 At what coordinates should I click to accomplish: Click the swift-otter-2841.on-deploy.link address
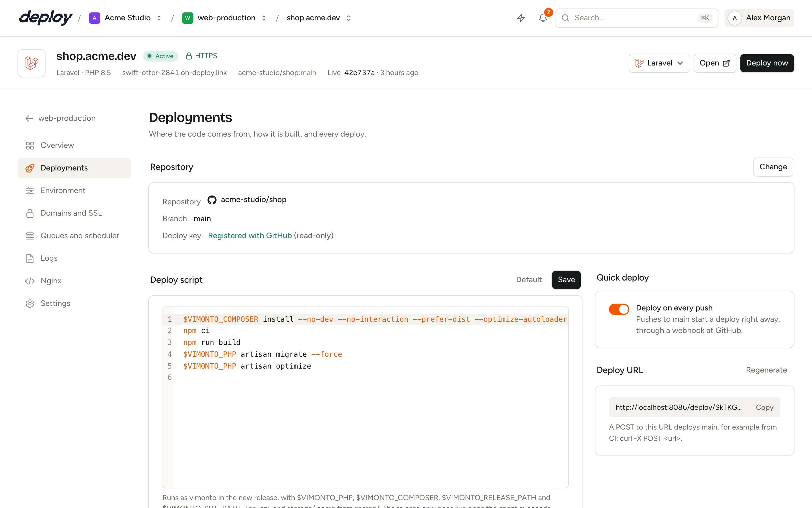click(175, 73)
